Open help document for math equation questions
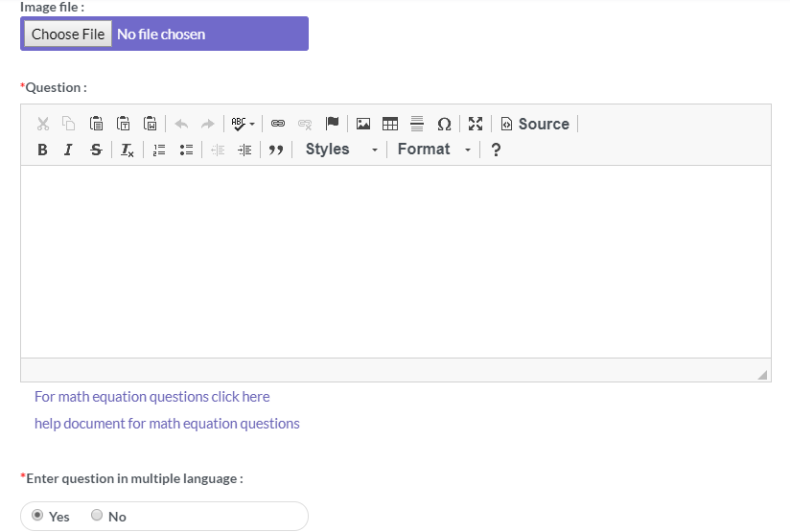This screenshot has height=532, width=790. click(x=167, y=423)
